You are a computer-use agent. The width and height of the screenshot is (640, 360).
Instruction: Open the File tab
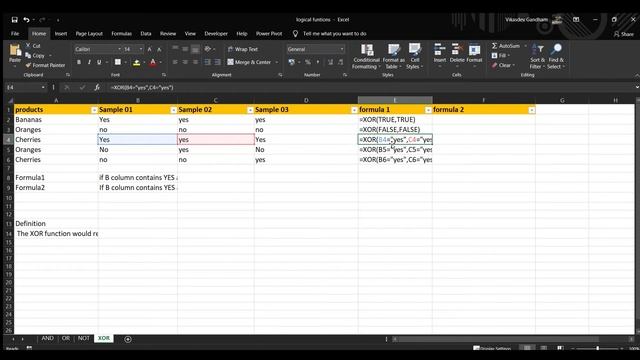pos(15,33)
